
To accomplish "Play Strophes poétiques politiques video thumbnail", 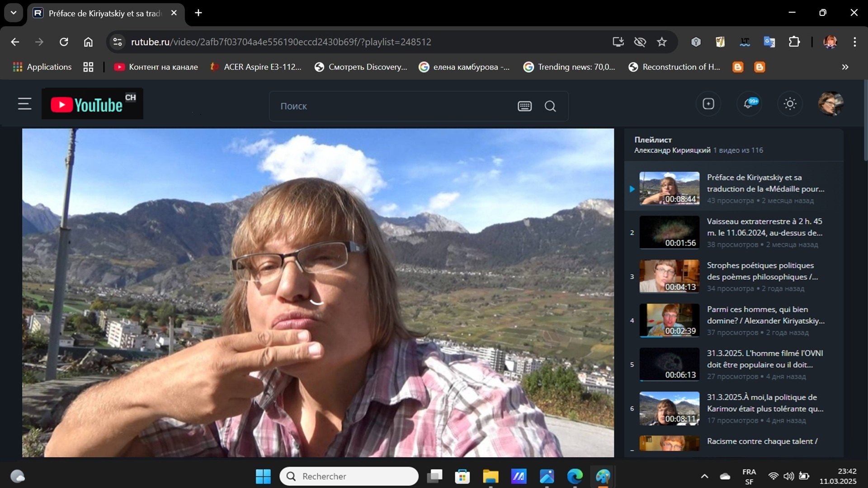I will tap(669, 276).
